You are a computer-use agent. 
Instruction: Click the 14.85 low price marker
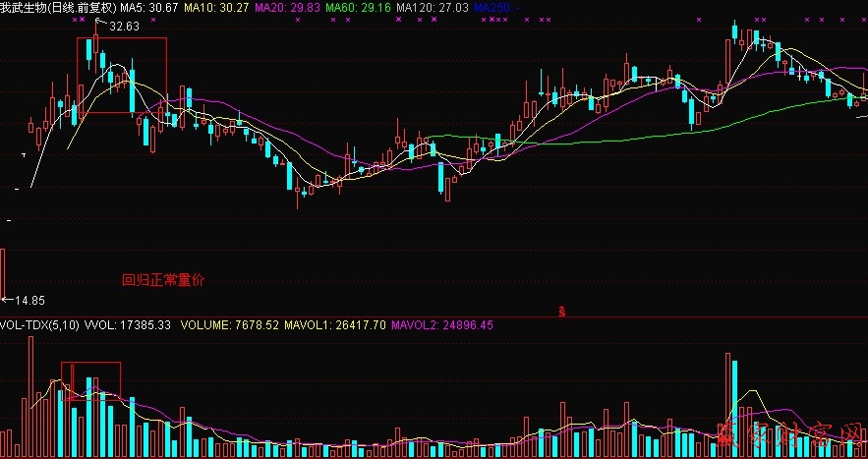(x=29, y=300)
